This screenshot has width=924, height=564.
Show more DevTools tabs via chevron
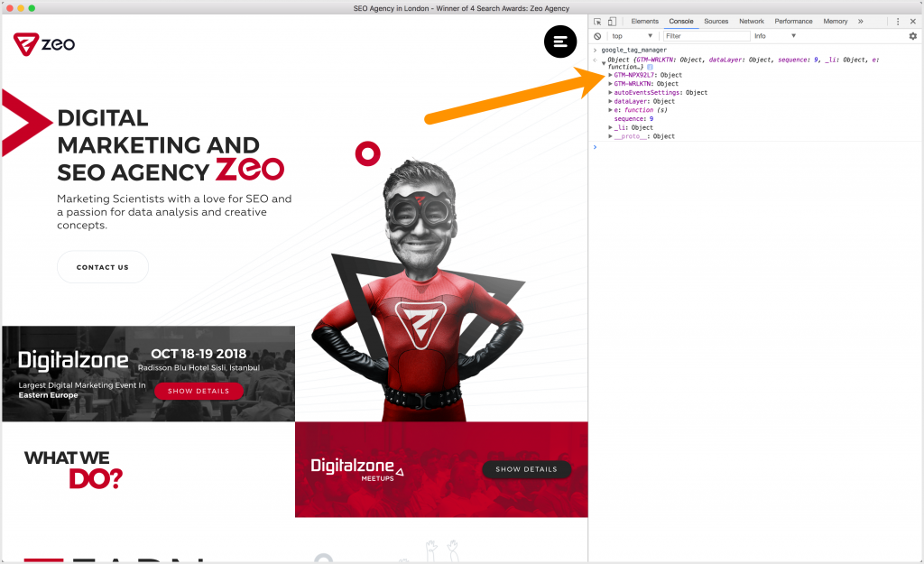point(860,22)
